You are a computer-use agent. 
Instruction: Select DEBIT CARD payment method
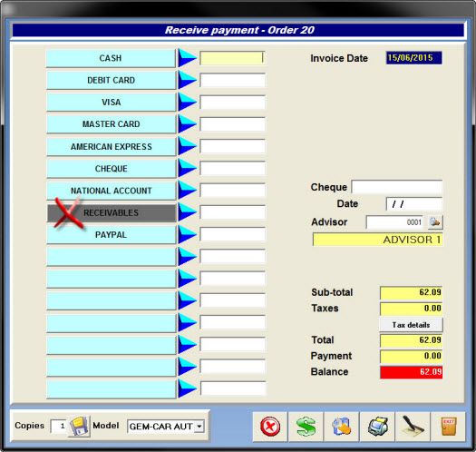[111, 80]
